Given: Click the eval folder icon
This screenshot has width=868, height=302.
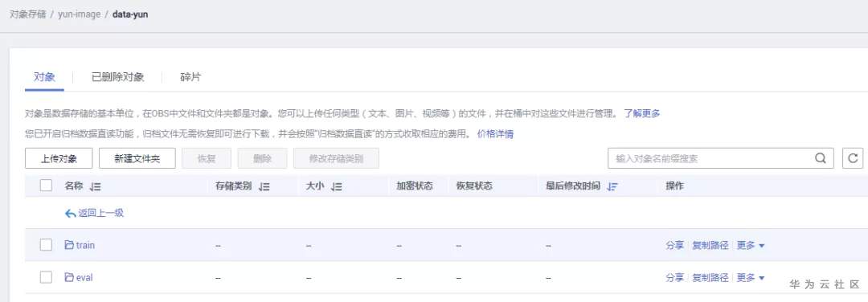Looking at the screenshot, I should click(69, 277).
